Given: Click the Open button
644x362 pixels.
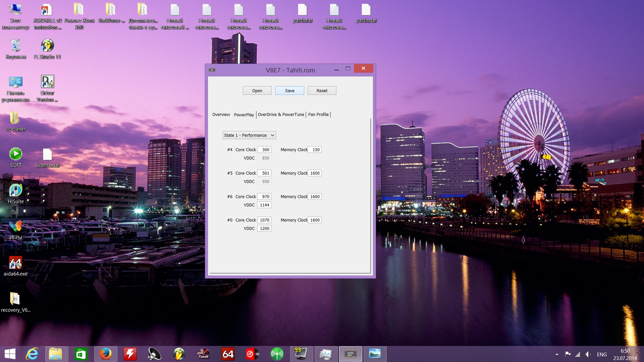Looking at the screenshot, I should pyautogui.click(x=257, y=90).
